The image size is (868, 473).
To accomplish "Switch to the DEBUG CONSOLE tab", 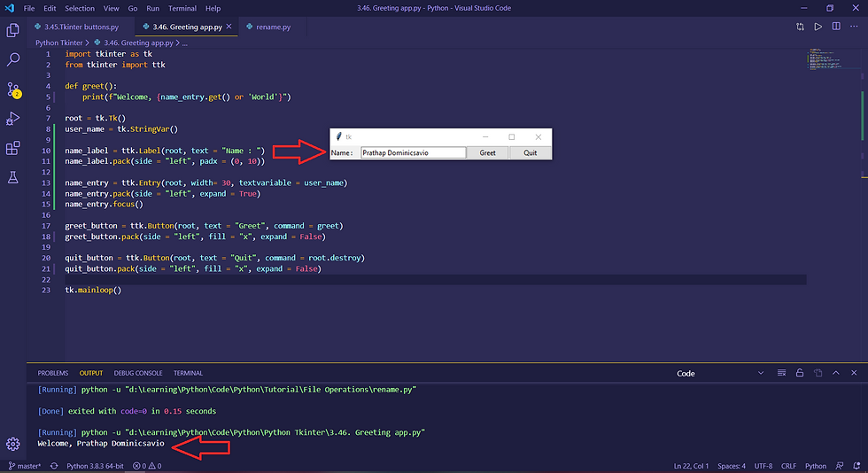I will [x=138, y=373].
